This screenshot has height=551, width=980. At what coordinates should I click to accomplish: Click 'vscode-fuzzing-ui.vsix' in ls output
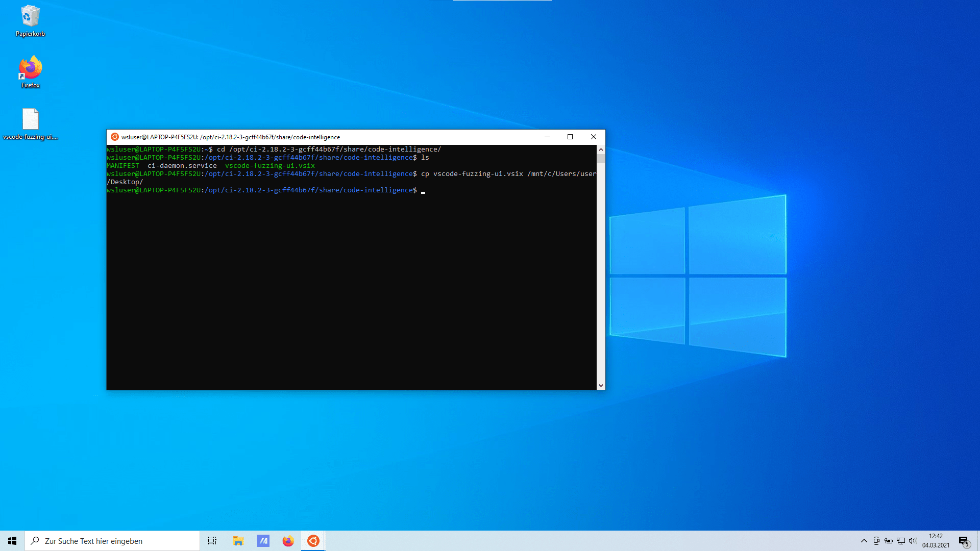tap(270, 166)
